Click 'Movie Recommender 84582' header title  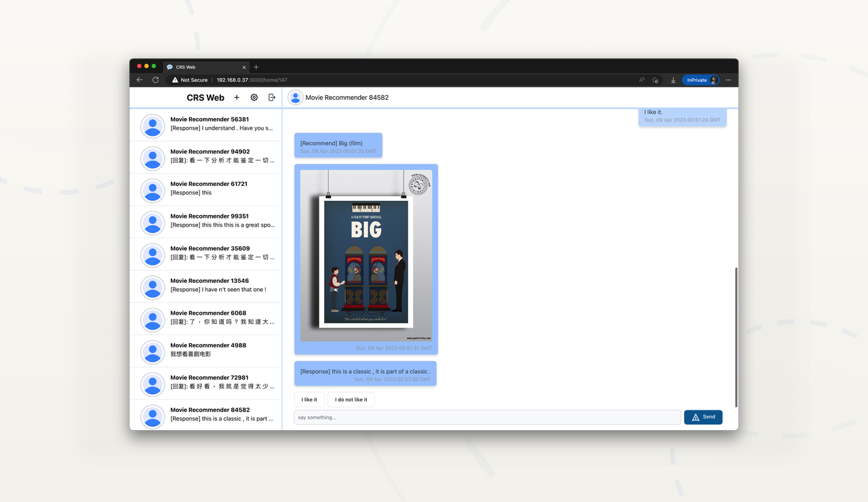(347, 98)
